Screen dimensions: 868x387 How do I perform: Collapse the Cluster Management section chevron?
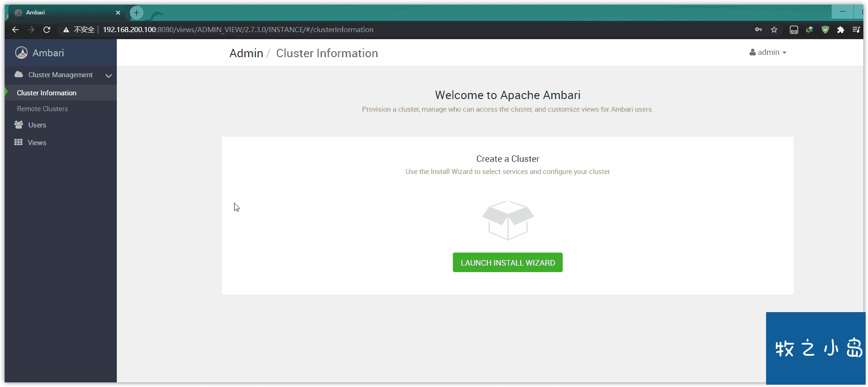tap(108, 75)
